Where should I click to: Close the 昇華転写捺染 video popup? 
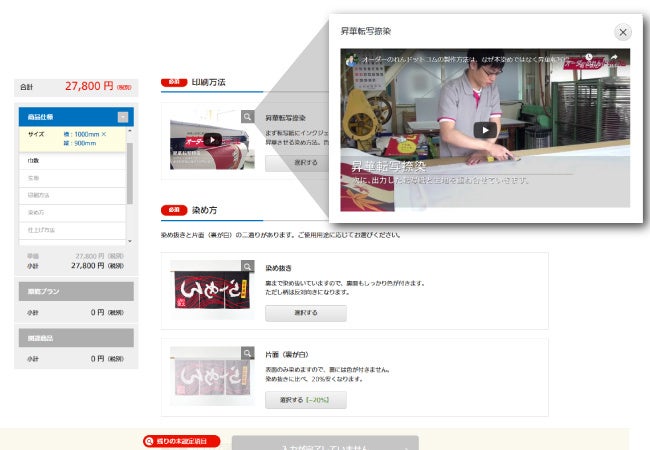(623, 32)
